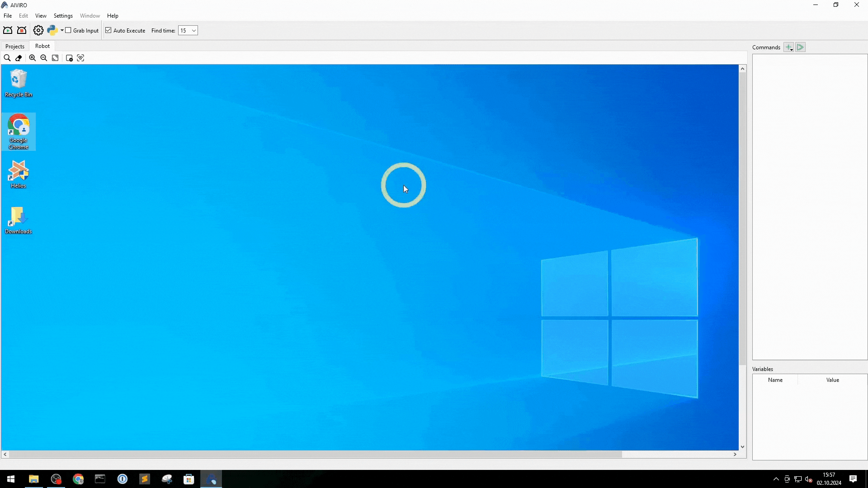
Task: Click the Find time value input field
Action: click(185, 30)
